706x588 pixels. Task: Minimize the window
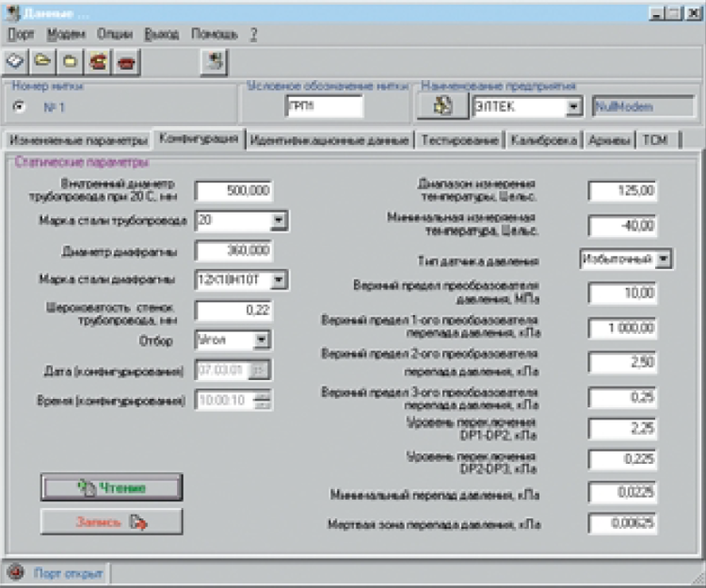(x=657, y=14)
